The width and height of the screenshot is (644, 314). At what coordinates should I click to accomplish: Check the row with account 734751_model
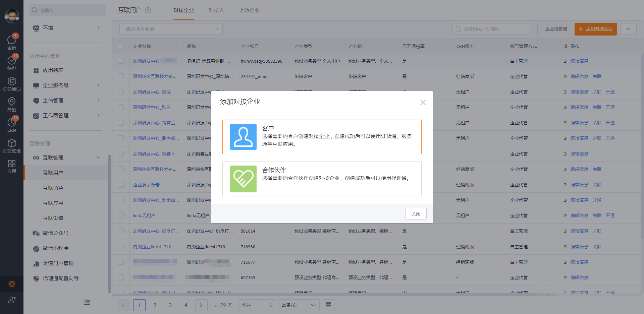[x=121, y=76]
